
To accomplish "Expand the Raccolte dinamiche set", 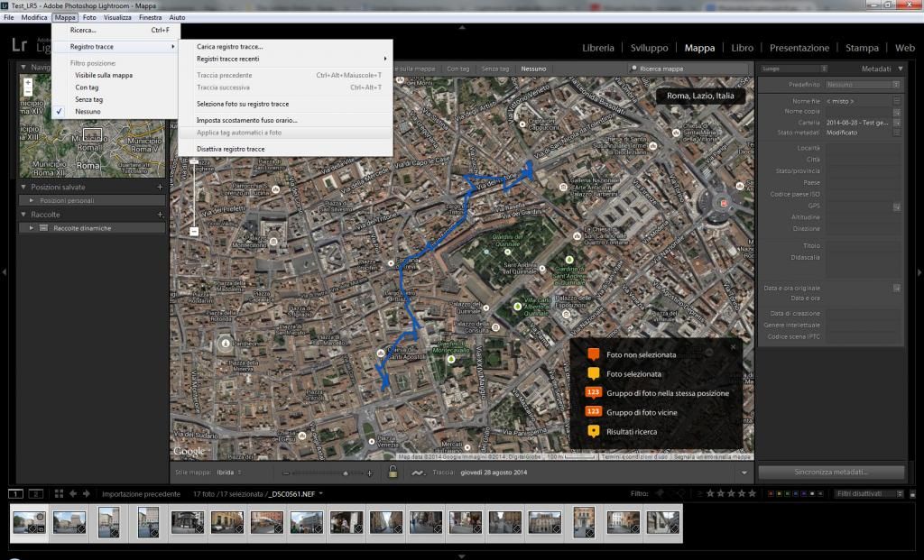I will point(32,228).
